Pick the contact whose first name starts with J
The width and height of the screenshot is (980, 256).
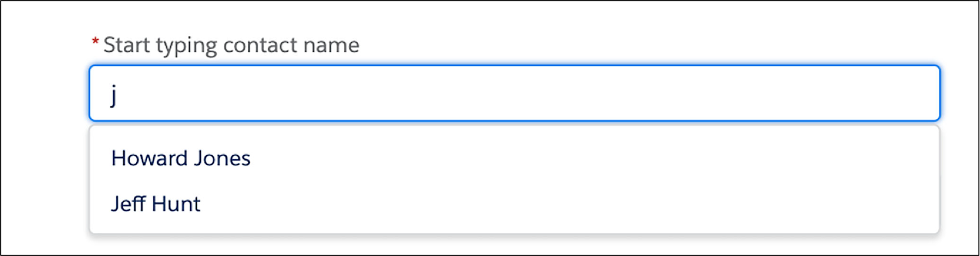(514, 204)
